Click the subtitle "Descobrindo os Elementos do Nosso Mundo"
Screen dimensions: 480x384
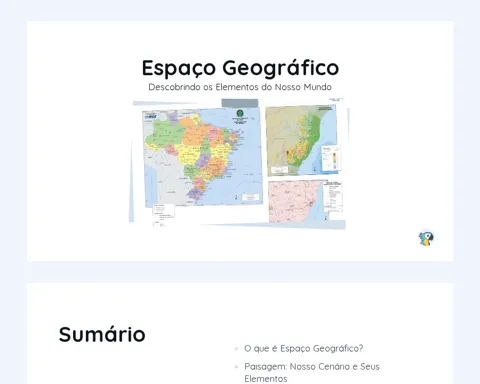coord(240,87)
